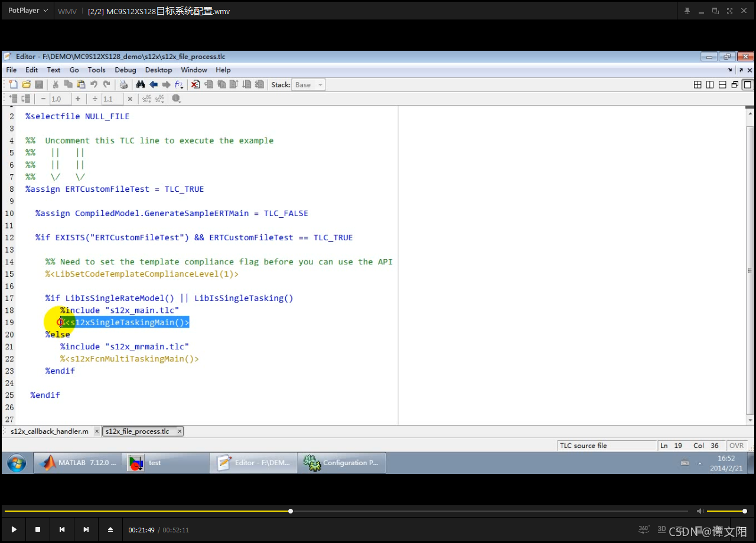Click the New file icon in editor toolbar
The width and height of the screenshot is (756, 543).
click(x=14, y=84)
